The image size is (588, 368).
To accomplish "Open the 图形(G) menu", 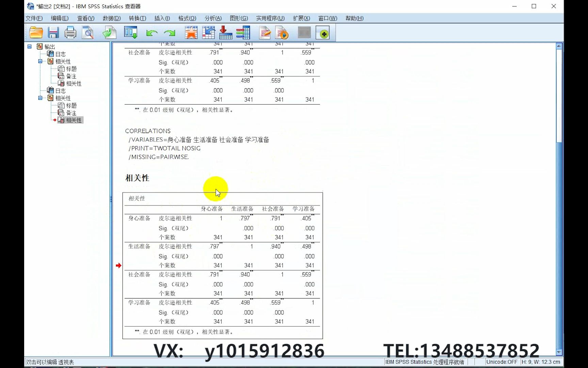I will [239, 18].
